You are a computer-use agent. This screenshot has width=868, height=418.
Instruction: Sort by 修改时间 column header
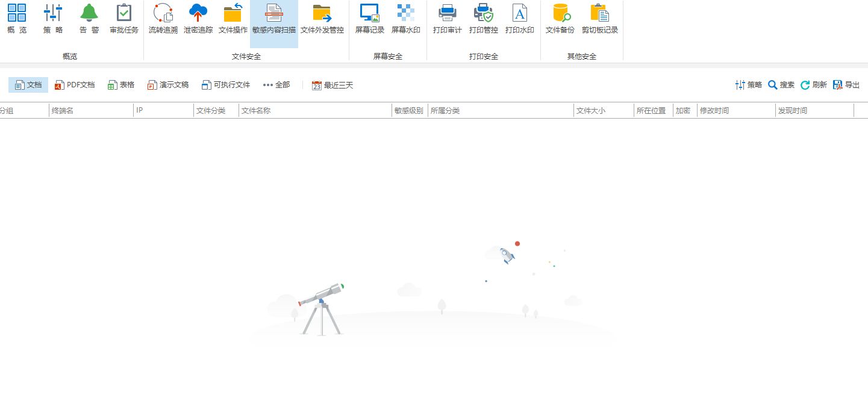[x=736, y=111]
